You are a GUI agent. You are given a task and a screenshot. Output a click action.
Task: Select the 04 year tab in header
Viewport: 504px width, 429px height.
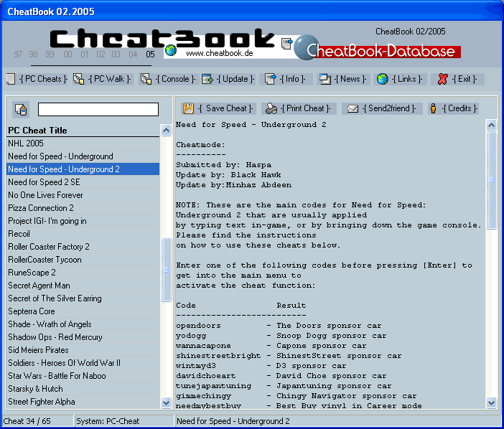point(133,55)
